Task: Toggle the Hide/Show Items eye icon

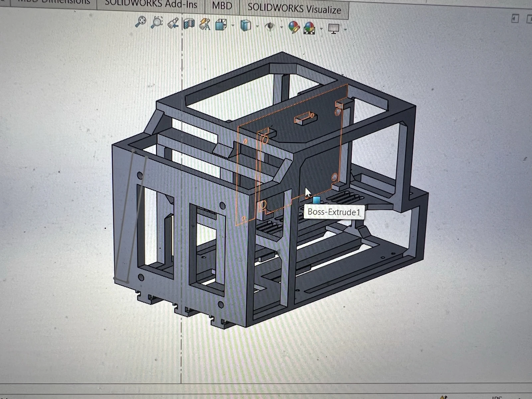Action: coord(270,26)
